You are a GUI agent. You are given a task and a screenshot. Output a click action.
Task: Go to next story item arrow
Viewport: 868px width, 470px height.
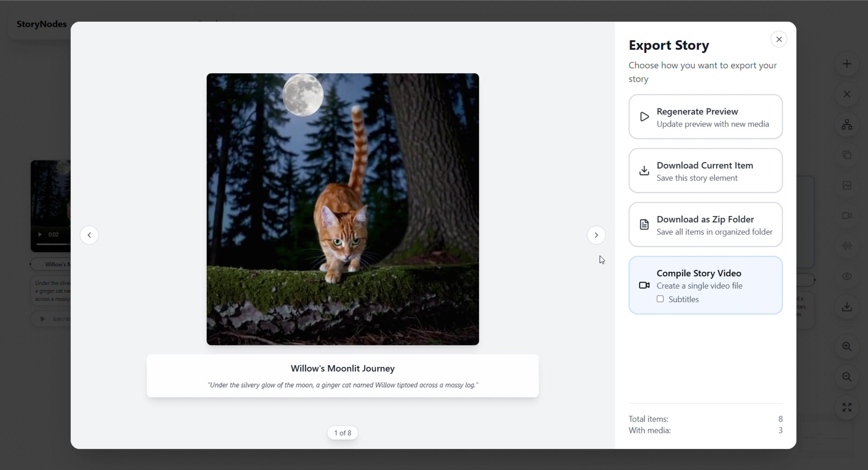tap(596, 235)
